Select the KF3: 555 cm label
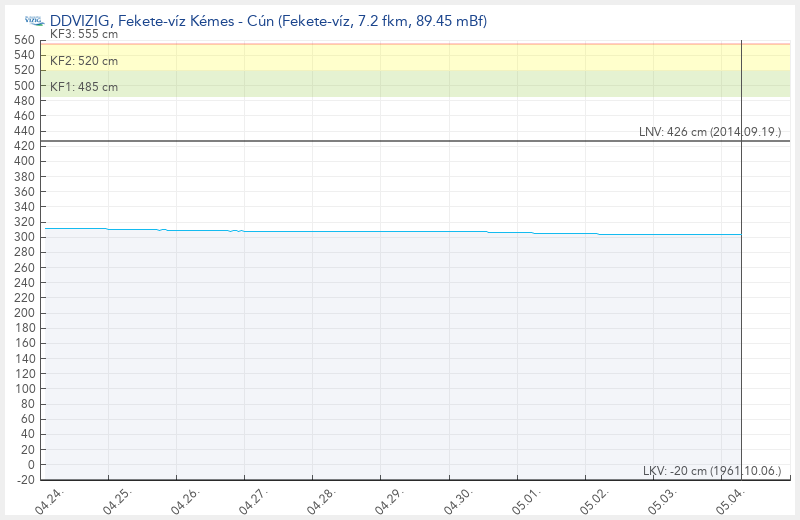800x520 pixels. click(84, 34)
